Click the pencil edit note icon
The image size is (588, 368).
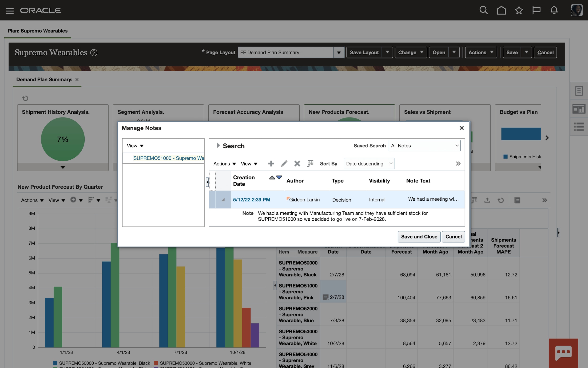[x=284, y=164]
